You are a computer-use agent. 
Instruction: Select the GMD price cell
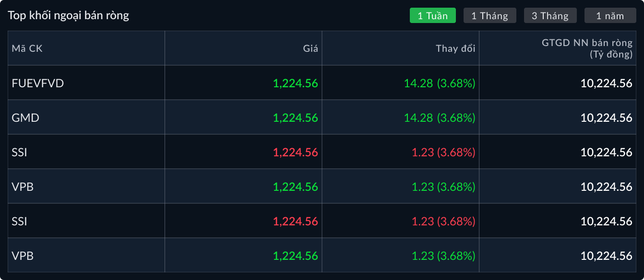[x=295, y=118]
